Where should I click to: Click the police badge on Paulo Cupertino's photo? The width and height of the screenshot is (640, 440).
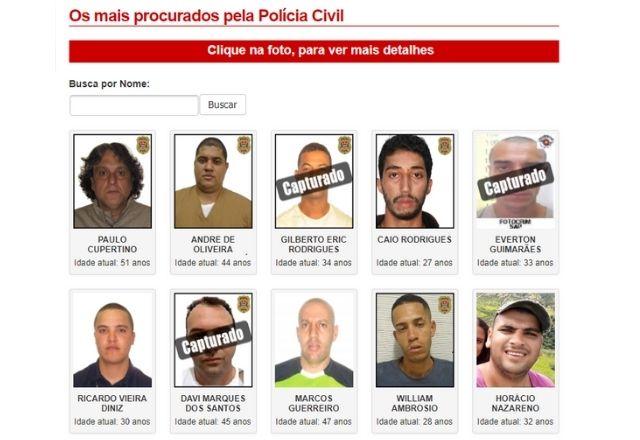pyautogui.click(x=143, y=145)
